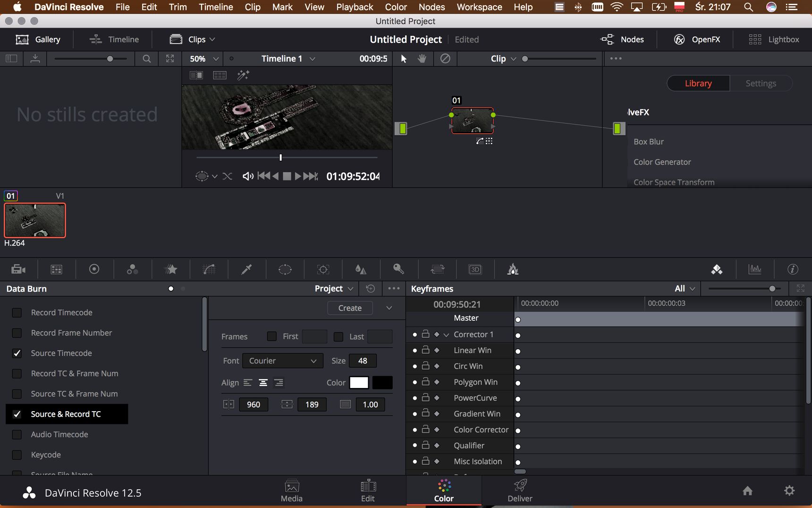
Task: Tick the Last frames checkbox
Action: coord(338,336)
